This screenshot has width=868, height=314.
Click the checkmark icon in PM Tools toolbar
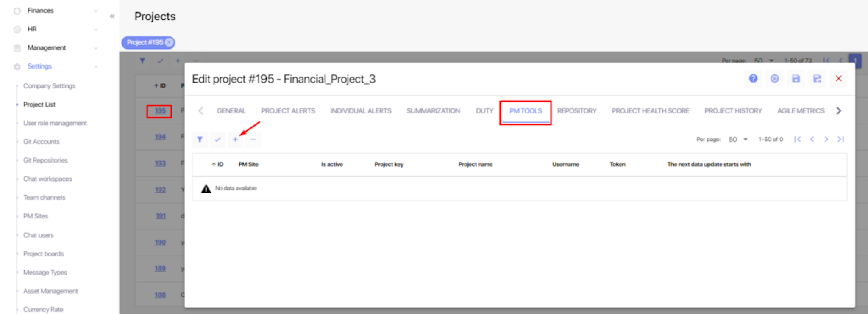pyautogui.click(x=217, y=139)
